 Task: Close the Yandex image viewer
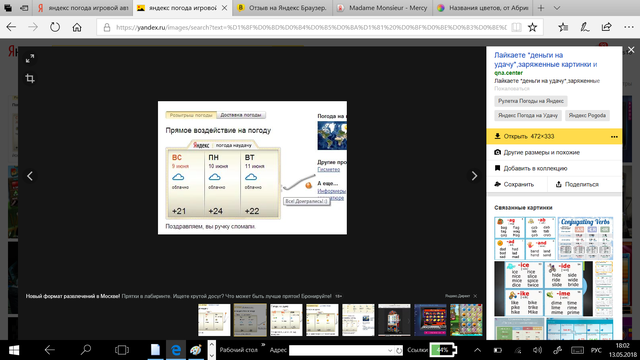(631, 50)
